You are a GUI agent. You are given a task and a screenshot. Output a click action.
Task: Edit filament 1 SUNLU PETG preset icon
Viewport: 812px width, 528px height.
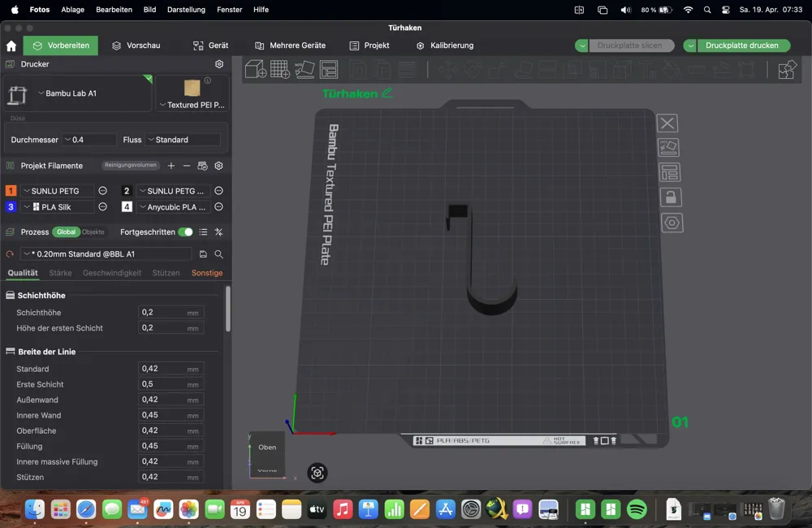coord(102,191)
